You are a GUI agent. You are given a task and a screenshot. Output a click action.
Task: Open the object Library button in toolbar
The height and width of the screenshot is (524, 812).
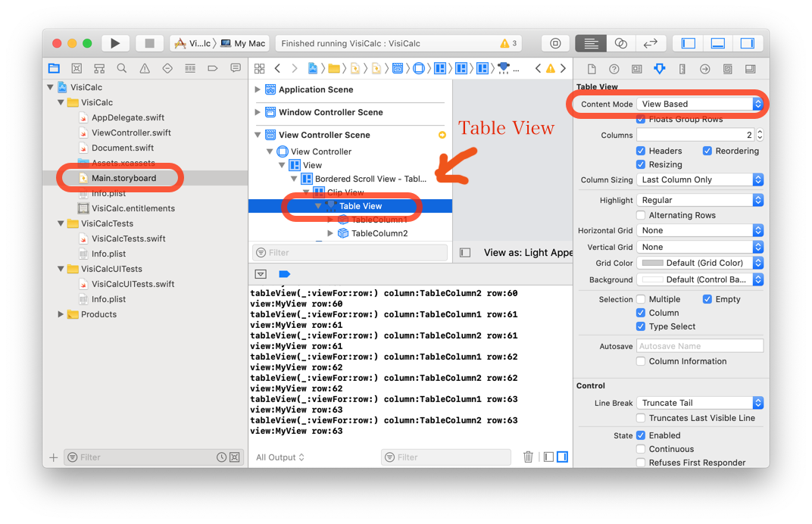[x=555, y=43]
